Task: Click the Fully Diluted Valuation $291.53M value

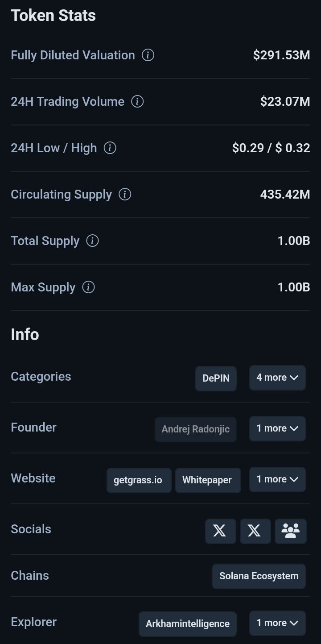Action: [x=281, y=55]
